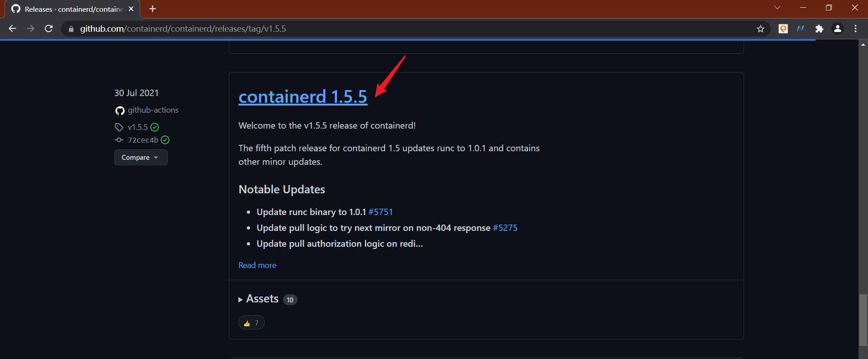Click the thumbs up reaction button

tap(251, 323)
